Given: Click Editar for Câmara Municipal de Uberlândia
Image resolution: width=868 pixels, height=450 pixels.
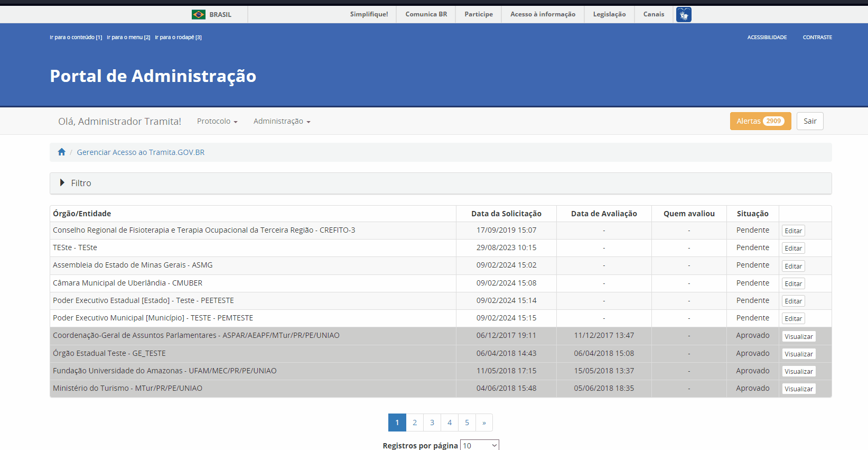Looking at the screenshot, I should (x=793, y=283).
